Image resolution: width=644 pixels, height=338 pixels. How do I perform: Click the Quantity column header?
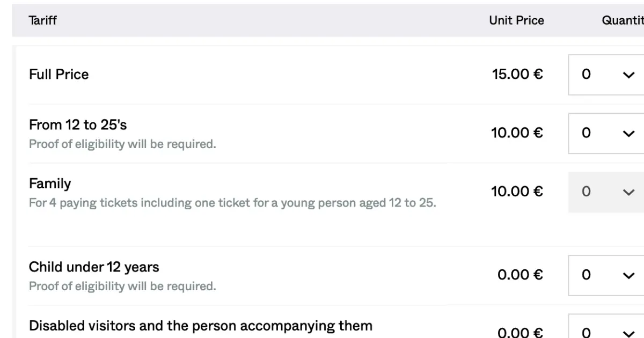point(623,20)
